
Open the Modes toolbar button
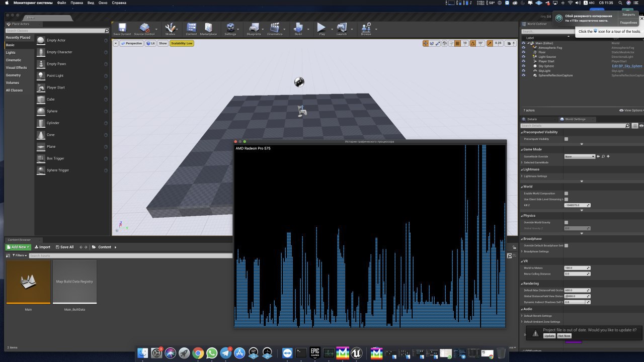(x=170, y=29)
